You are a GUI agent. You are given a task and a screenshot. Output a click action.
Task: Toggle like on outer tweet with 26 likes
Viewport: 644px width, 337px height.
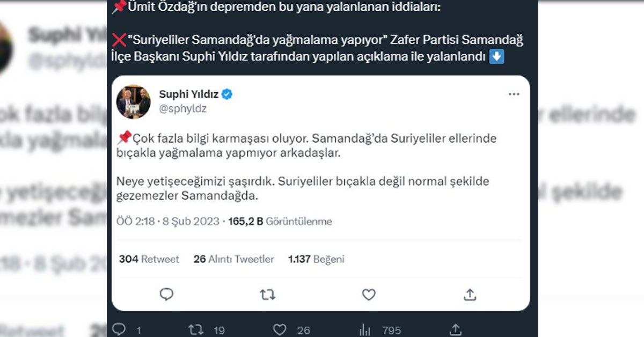[280, 329]
